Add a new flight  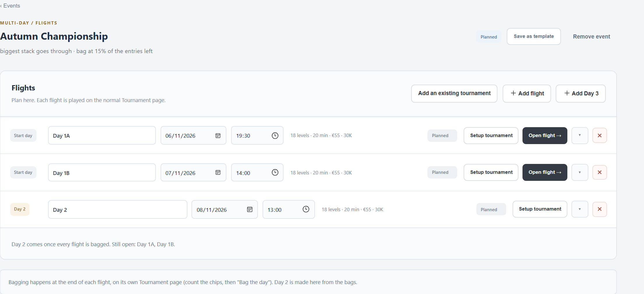527,93
